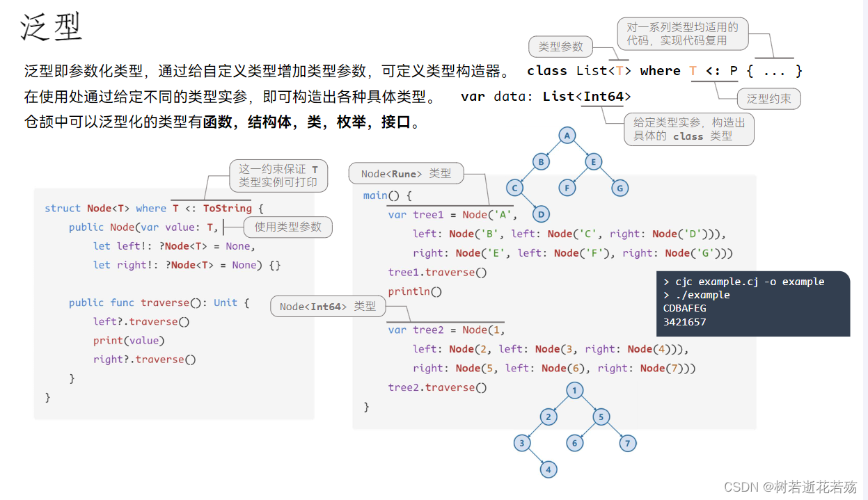
Task: Click the slide title 泛型
Action: pos(52,26)
